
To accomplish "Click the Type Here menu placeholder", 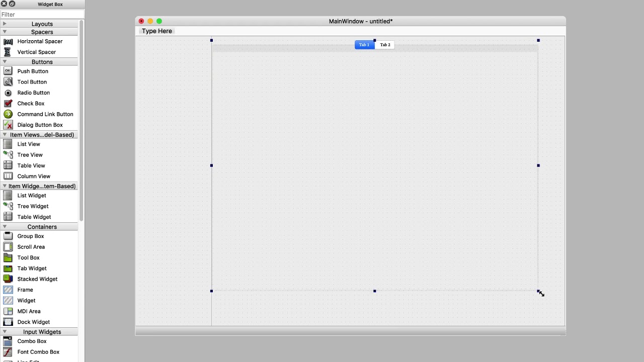I will tap(157, 31).
